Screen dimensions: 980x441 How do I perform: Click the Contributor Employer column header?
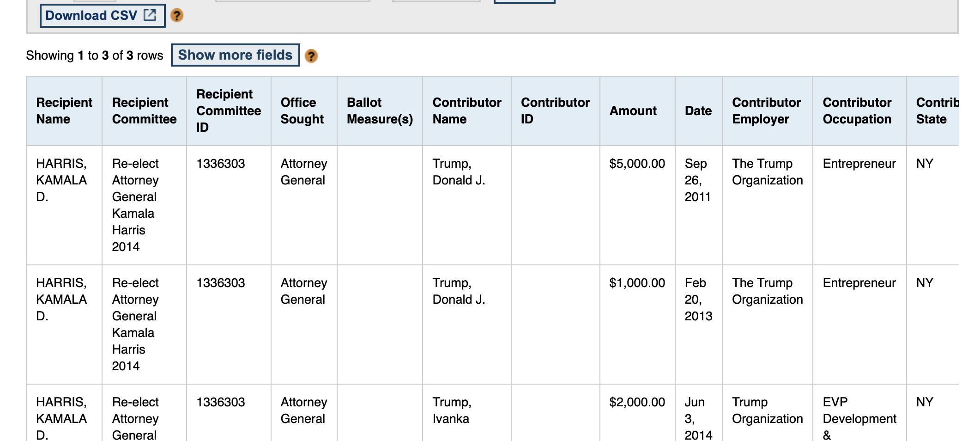tap(767, 110)
